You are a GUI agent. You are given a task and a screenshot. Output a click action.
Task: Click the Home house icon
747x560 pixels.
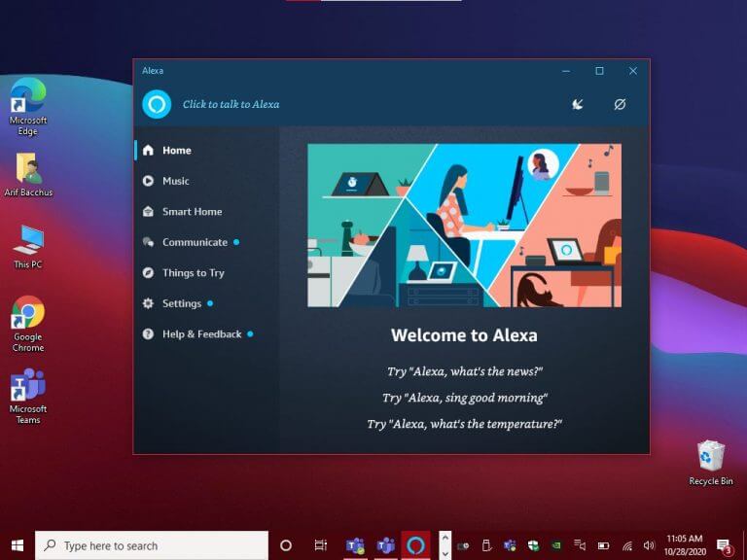pyautogui.click(x=148, y=150)
